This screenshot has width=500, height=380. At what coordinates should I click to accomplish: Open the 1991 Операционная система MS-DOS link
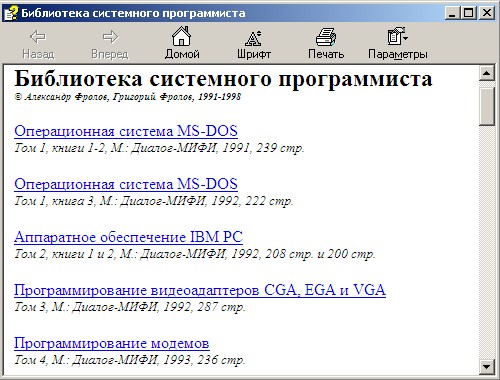click(x=126, y=131)
